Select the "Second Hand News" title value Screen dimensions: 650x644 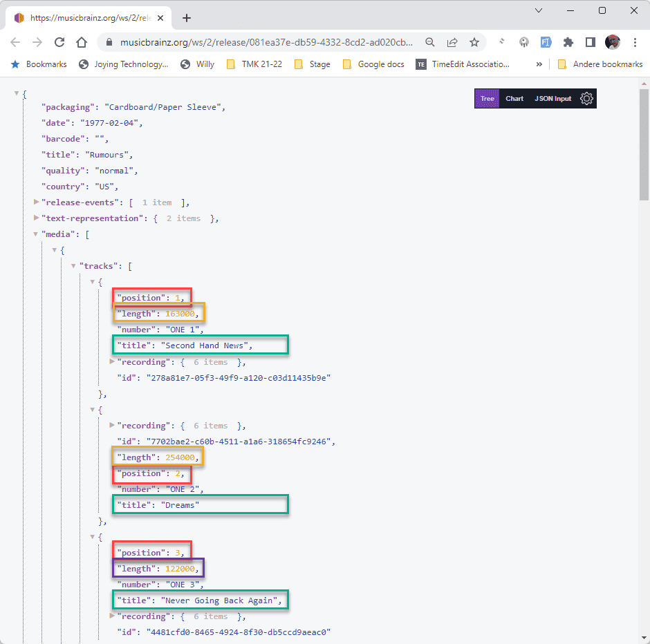(205, 345)
